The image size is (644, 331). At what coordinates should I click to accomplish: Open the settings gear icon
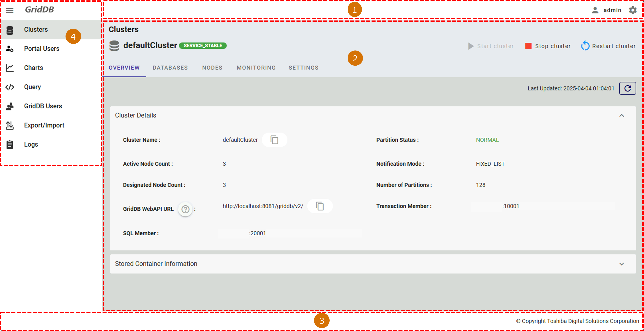coord(632,10)
